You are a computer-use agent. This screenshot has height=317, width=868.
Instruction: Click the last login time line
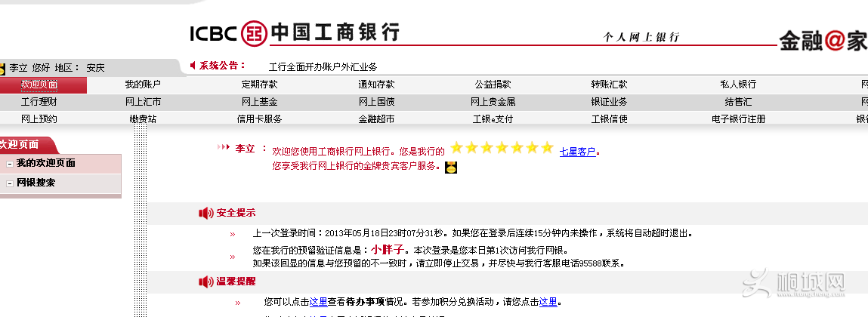pyautogui.click(x=473, y=233)
